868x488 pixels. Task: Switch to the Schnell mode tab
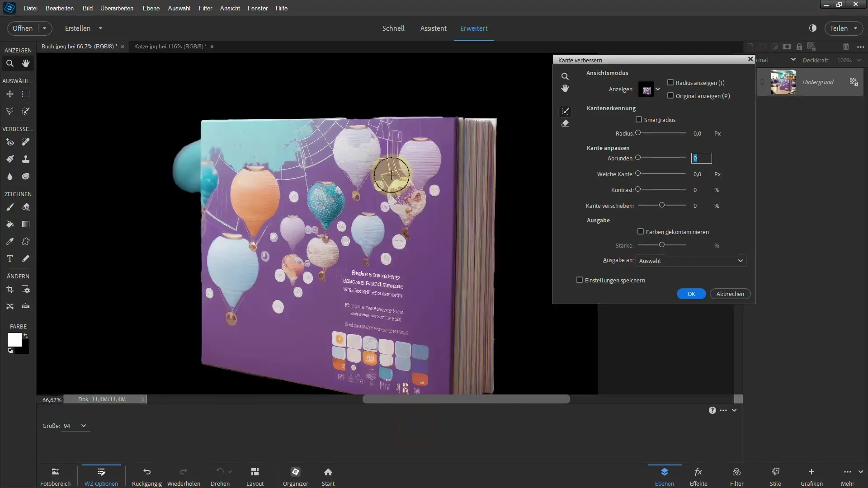point(393,28)
